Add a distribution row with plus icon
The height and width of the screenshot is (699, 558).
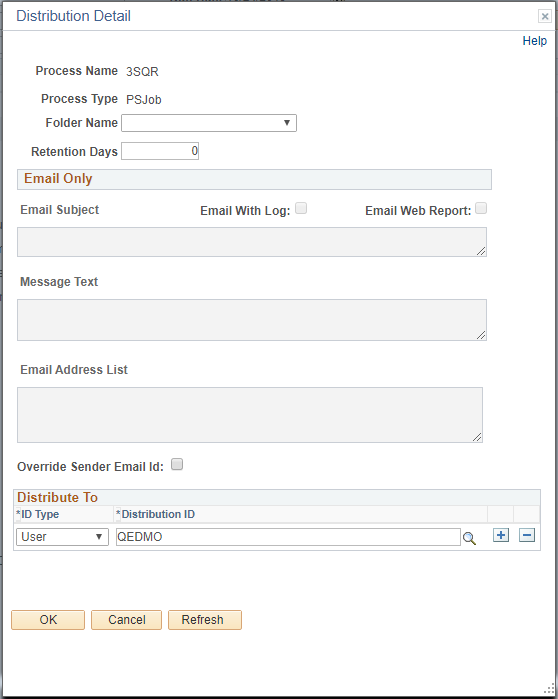tap(501, 535)
